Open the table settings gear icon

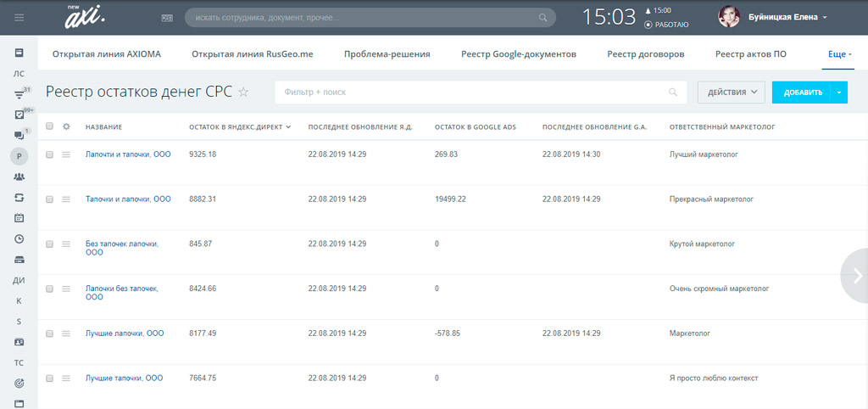66,126
